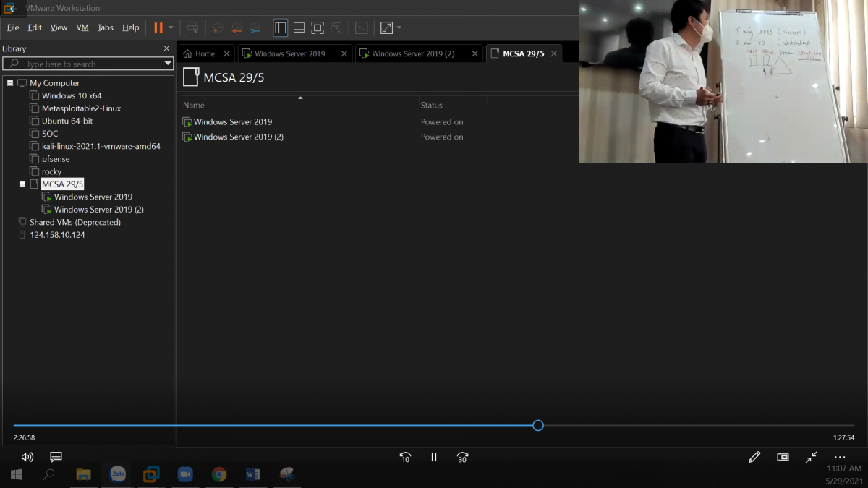Close the MCSA 29/5 tab
868x488 pixels.
click(x=554, y=53)
